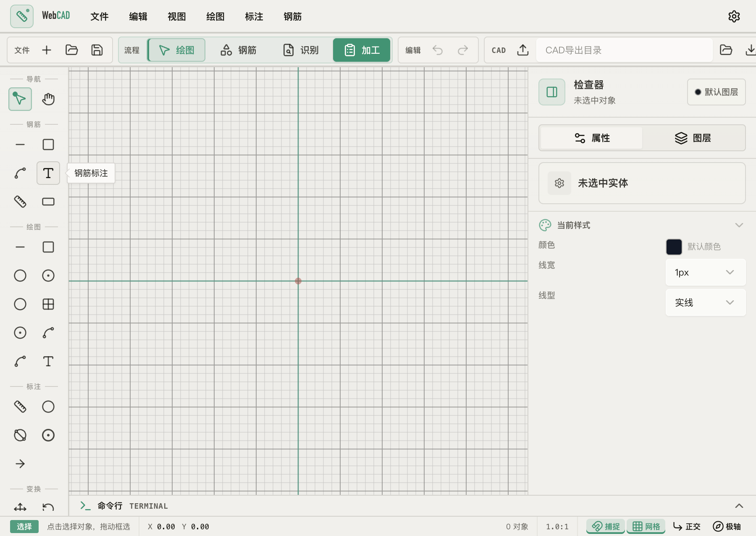
Task: Click the 选择 mode badge
Action: tap(24, 526)
